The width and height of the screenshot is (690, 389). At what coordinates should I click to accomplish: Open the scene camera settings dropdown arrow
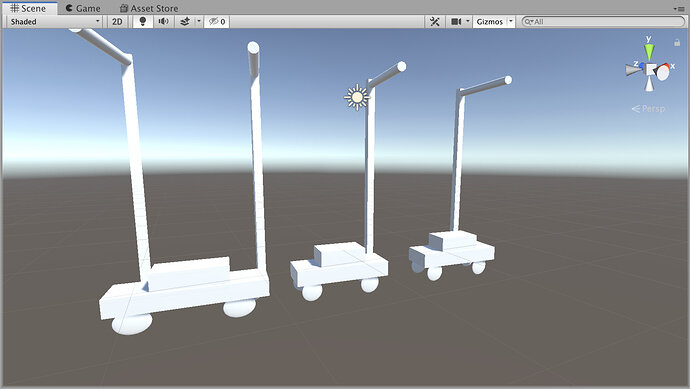(468, 22)
